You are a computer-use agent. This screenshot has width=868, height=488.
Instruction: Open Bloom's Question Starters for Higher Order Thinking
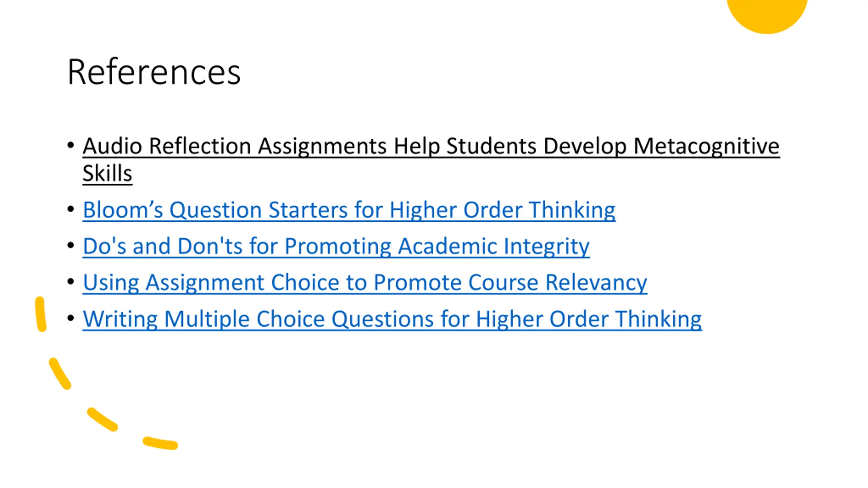pyautogui.click(x=349, y=210)
